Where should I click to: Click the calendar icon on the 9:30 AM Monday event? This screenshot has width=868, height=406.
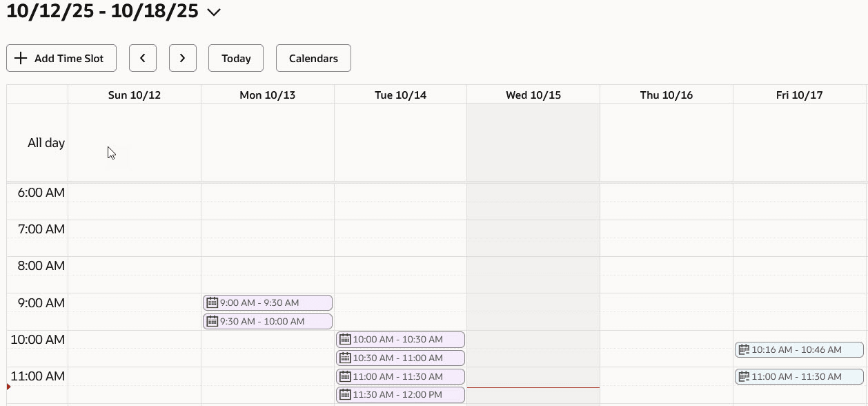coord(213,321)
